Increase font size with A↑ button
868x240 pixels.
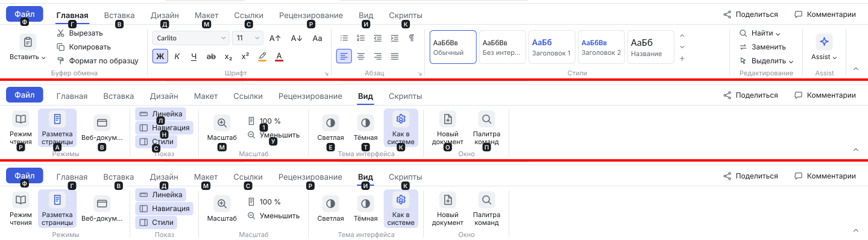coord(275,38)
